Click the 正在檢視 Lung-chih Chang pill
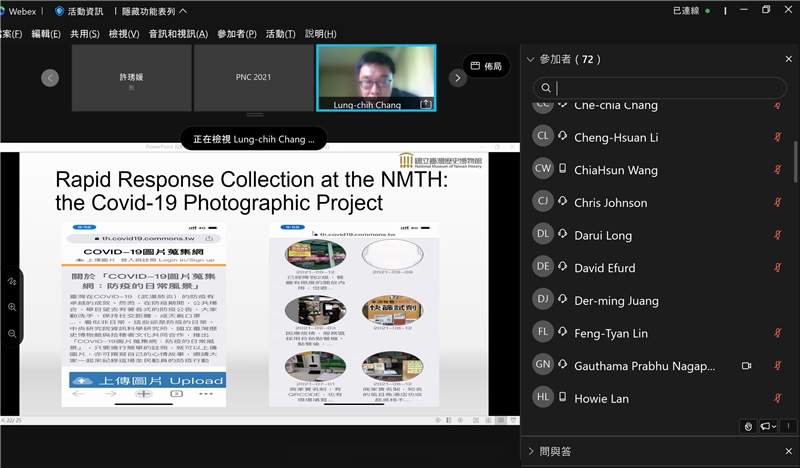The width and height of the screenshot is (800, 468). [x=254, y=139]
